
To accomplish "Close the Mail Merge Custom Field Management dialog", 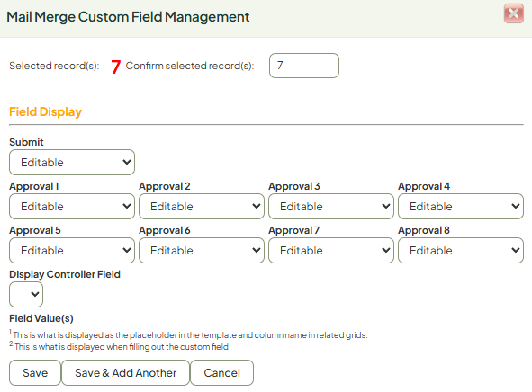I will [514, 13].
